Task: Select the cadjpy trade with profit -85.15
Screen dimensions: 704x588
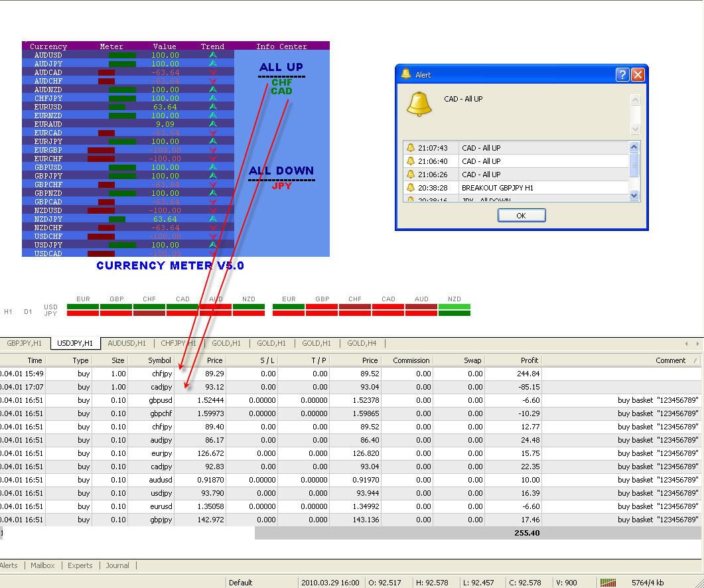Action: click(350, 387)
